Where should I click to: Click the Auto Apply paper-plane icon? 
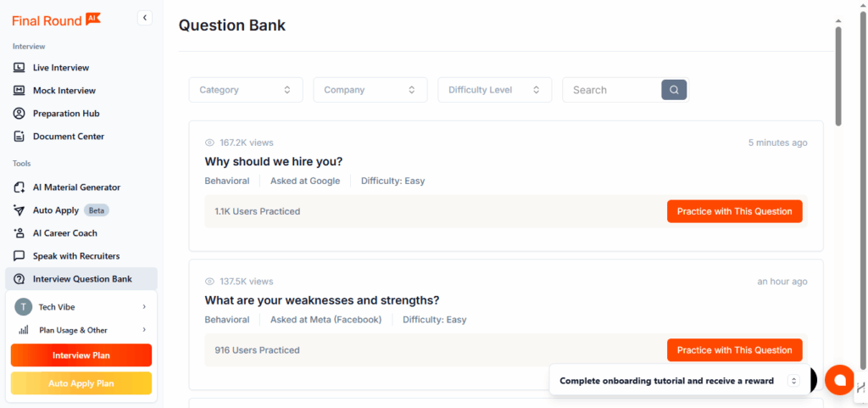point(19,210)
